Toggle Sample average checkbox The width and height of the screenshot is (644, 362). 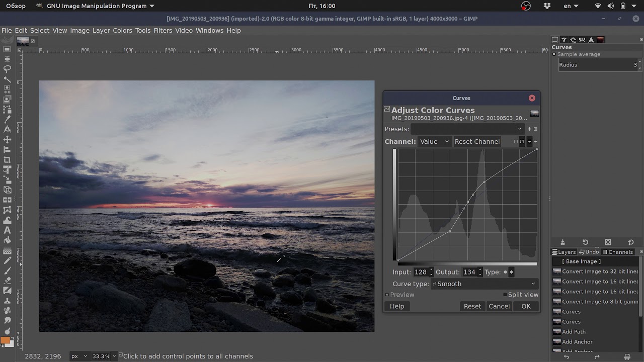[x=554, y=54]
